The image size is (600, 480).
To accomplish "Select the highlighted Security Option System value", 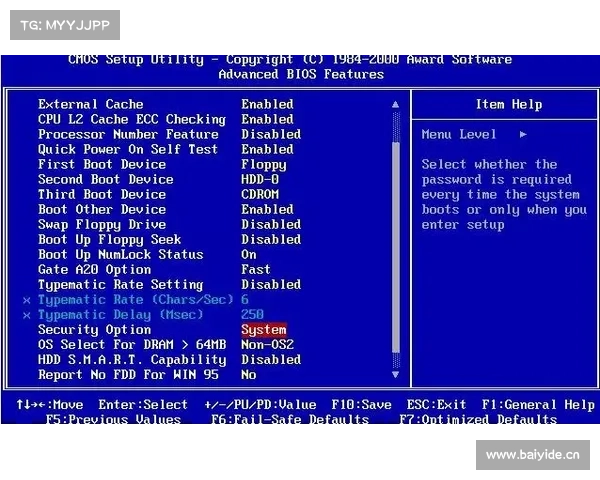I will click(x=264, y=329).
